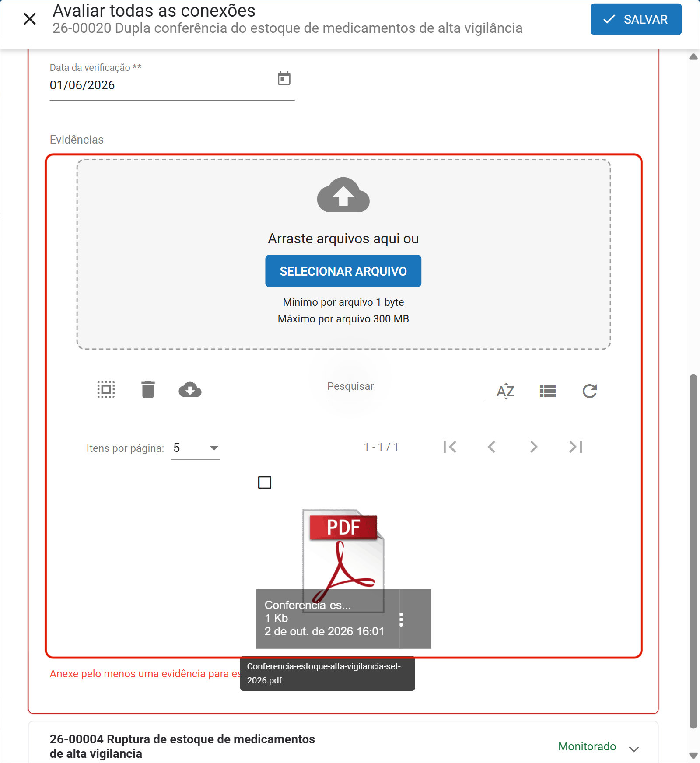700x763 pixels.
Task: Open the three-dot menu of Conferencia-es file
Action: [x=401, y=619]
